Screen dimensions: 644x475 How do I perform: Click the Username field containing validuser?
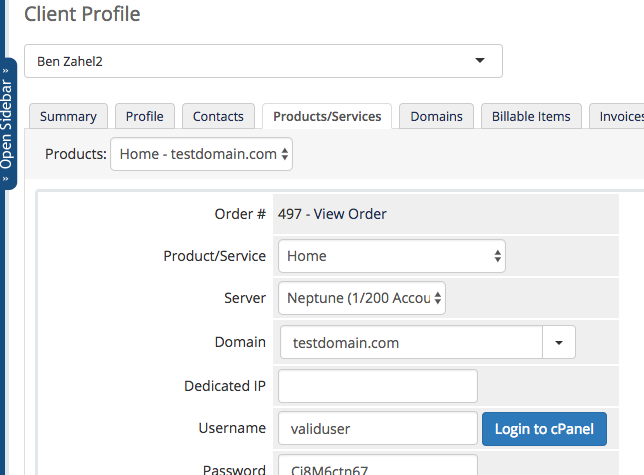tap(378, 429)
